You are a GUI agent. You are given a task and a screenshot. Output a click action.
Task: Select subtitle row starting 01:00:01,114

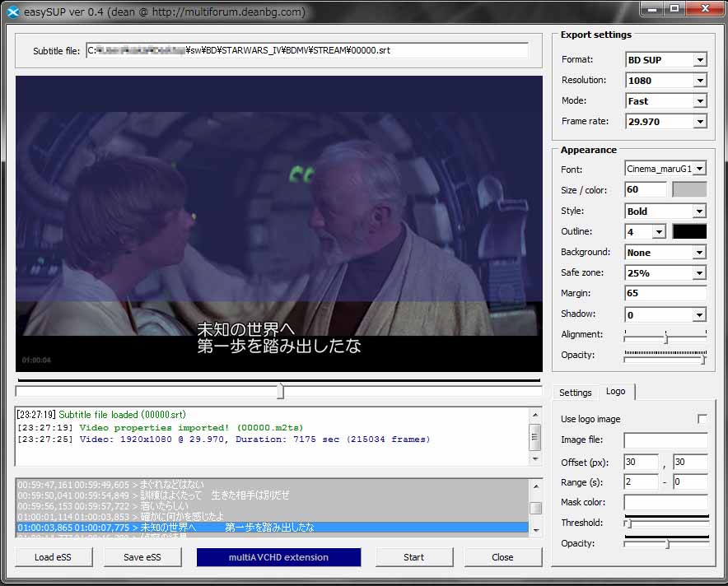pyautogui.click(x=273, y=516)
